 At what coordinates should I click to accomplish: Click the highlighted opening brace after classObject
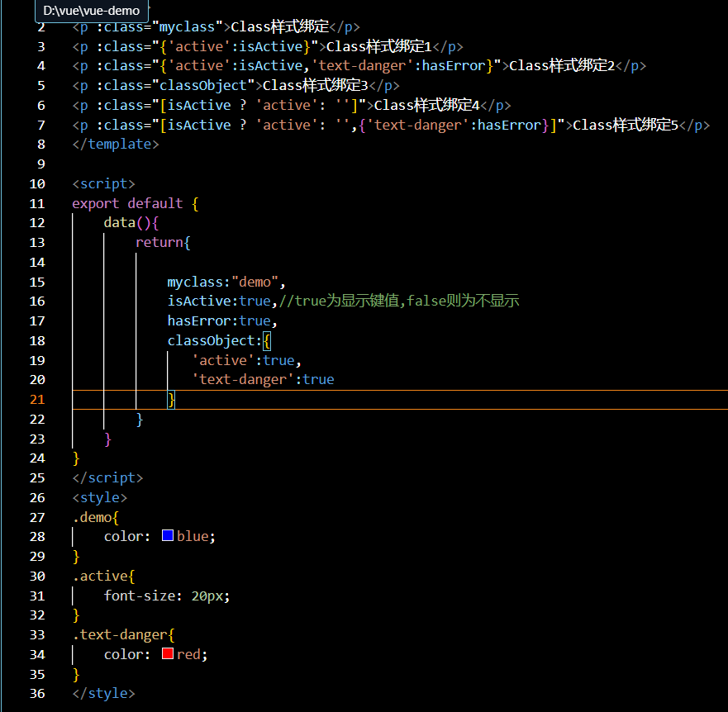(x=267, y=341)
